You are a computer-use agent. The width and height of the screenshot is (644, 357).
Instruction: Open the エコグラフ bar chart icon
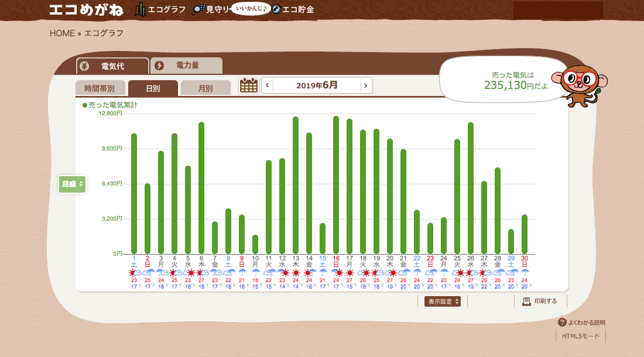140,9
